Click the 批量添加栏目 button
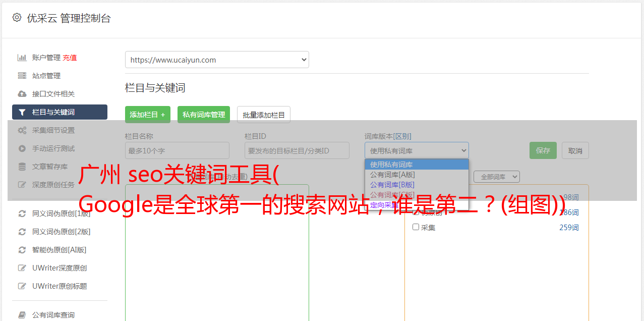Screen dimensions: 644x321 (264, 115)
